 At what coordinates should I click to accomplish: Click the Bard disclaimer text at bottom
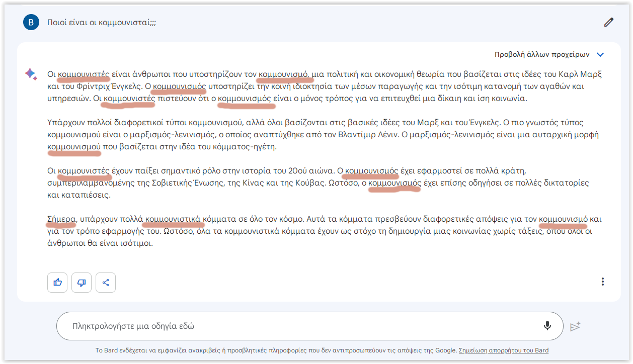tap(276, 350)
